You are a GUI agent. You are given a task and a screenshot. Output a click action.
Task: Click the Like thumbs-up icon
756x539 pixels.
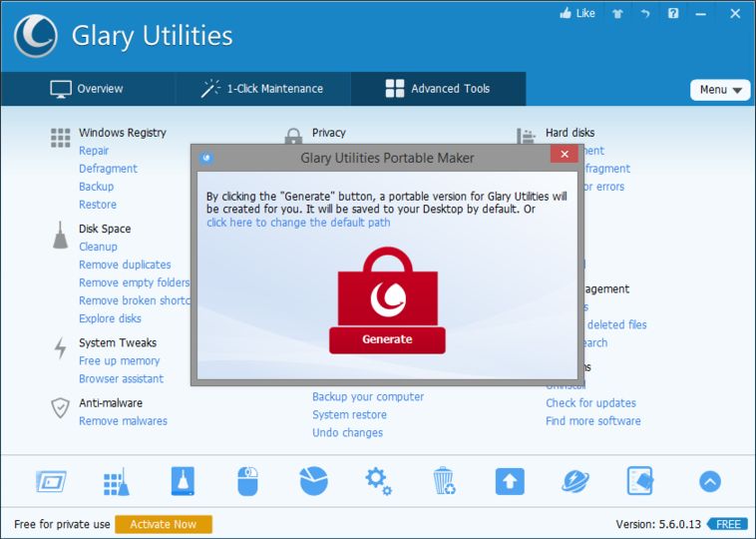566,13
